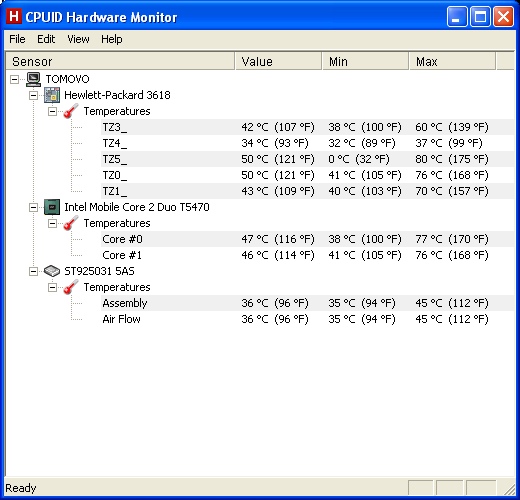Close the CPUID Hardware Monitor window
The width and height of the screenshot is (520, 500).
pos(503,17)
